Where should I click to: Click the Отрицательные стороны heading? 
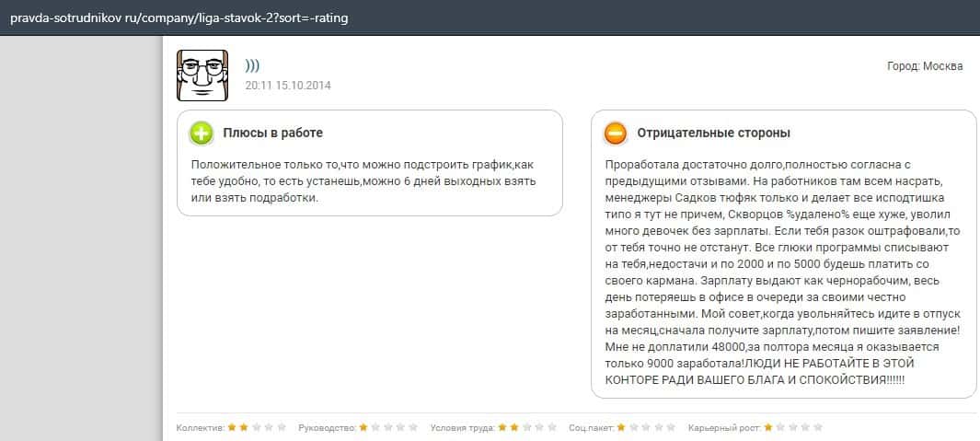pyautogui.click(x=713, y=133)
